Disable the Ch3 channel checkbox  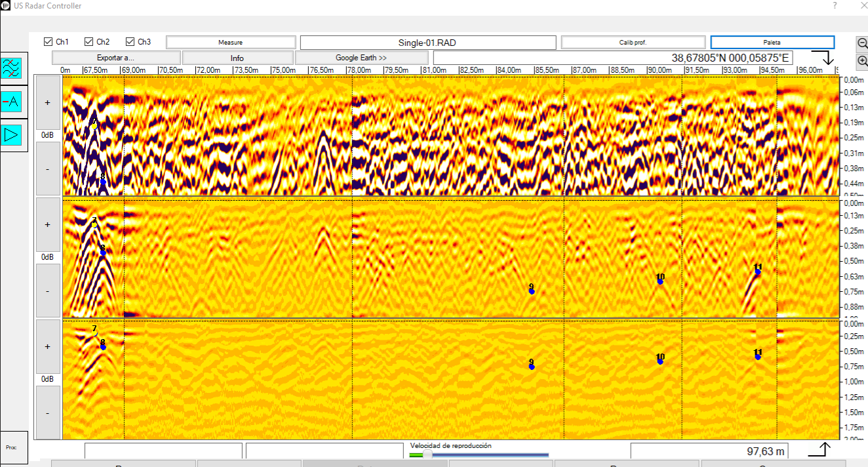[x=130, y=42]
